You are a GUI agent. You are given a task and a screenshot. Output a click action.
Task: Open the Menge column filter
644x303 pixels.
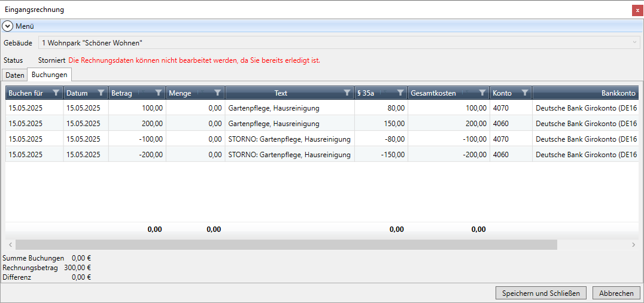[218, 93]
